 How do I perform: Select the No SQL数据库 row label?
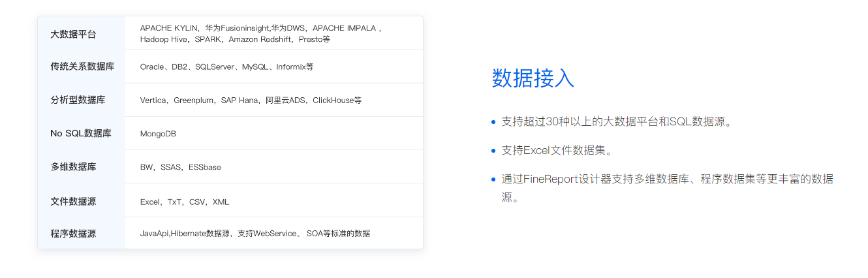click(81, 133)
